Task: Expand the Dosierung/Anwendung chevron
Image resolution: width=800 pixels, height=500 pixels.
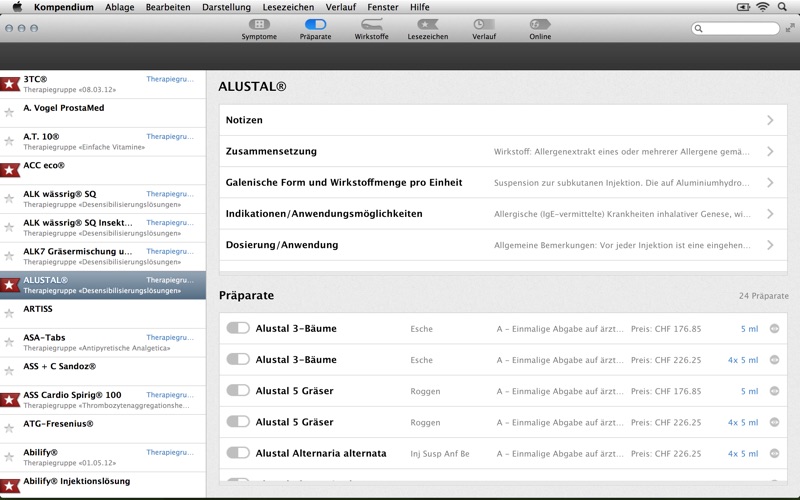Action: [770, 245]
